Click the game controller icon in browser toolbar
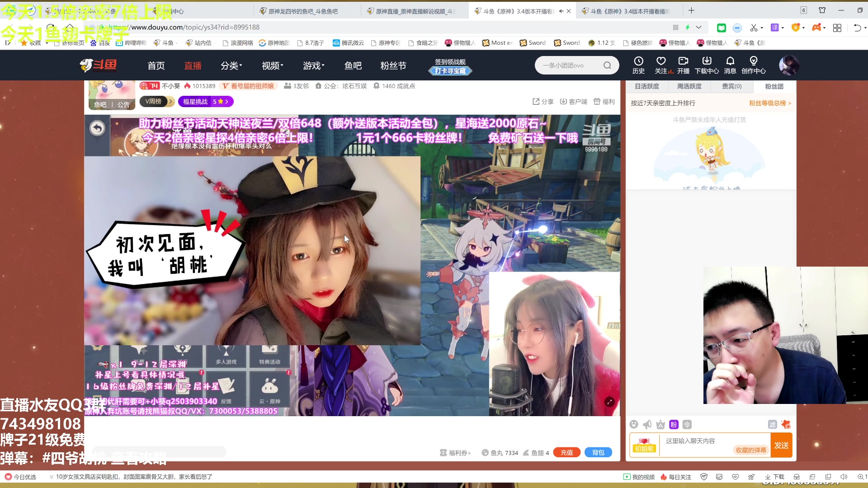Screen dimensions: 868x488 816,28
